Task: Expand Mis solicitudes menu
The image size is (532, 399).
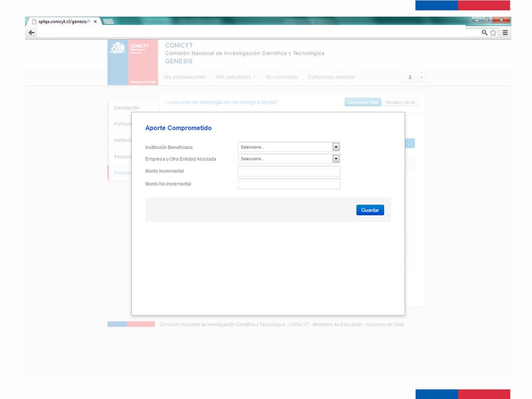Action: click(x=236, y=77)
